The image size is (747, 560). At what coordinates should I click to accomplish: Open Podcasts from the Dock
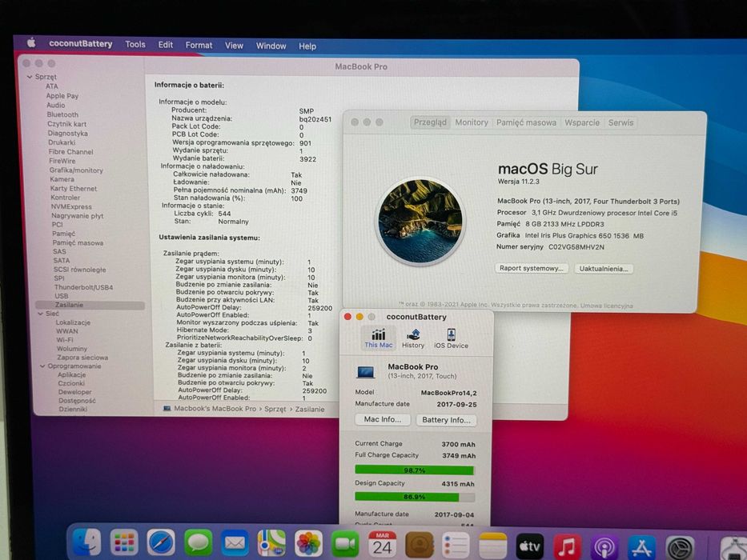click(604, 547)
